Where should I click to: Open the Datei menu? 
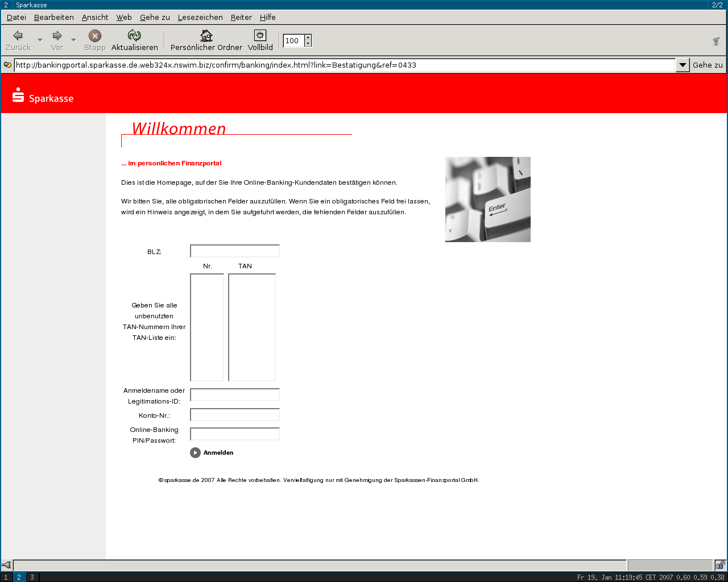click(16, 17)
